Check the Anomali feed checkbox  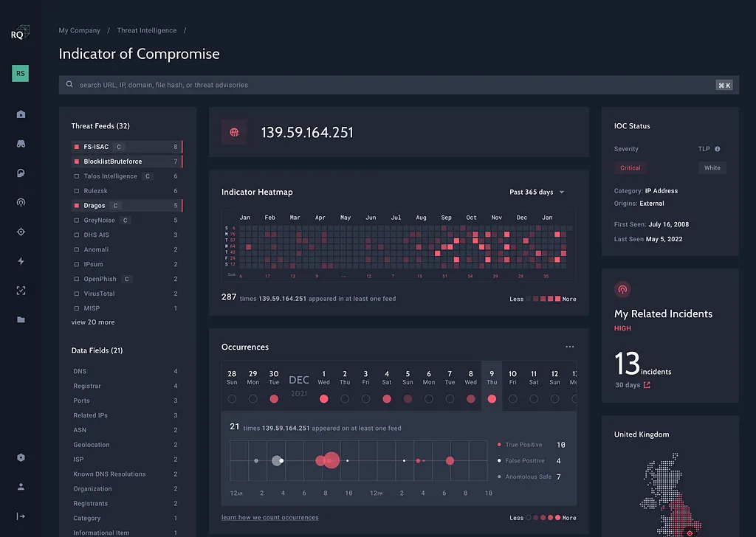(77, 249)
